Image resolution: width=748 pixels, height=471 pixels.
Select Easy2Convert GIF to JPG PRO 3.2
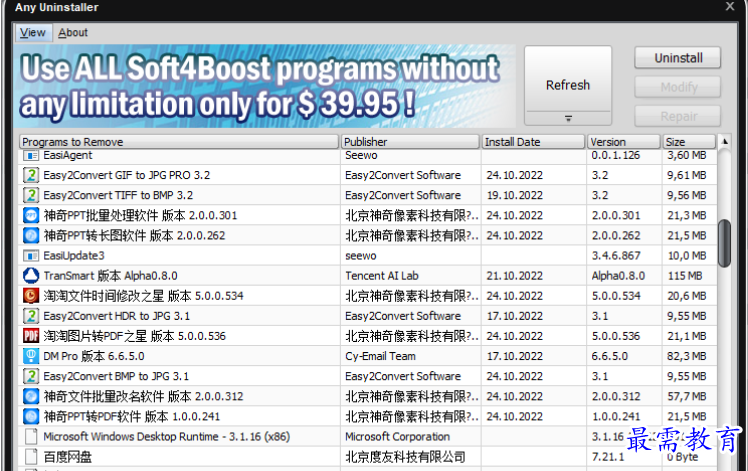pyautogui.click(x=126, y=175)
